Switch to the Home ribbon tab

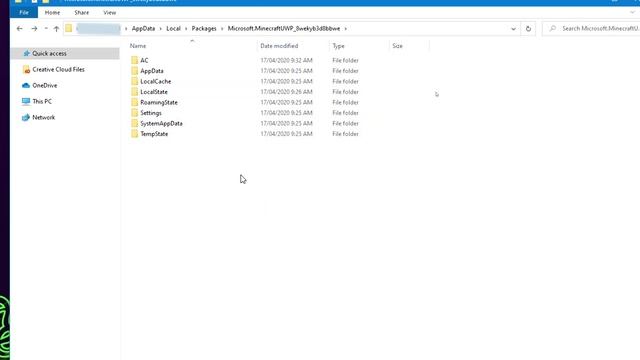(52, 13)
